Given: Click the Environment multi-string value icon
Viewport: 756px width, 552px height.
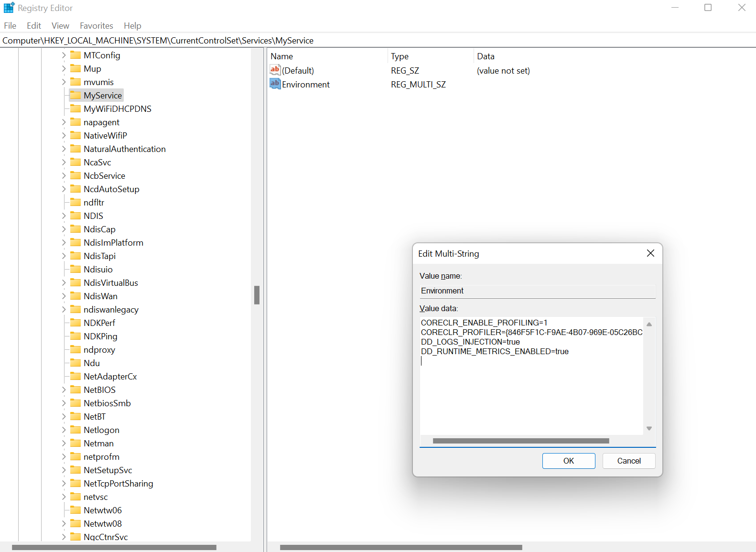Looking at the screenshot, I should (x=275, y=84).
